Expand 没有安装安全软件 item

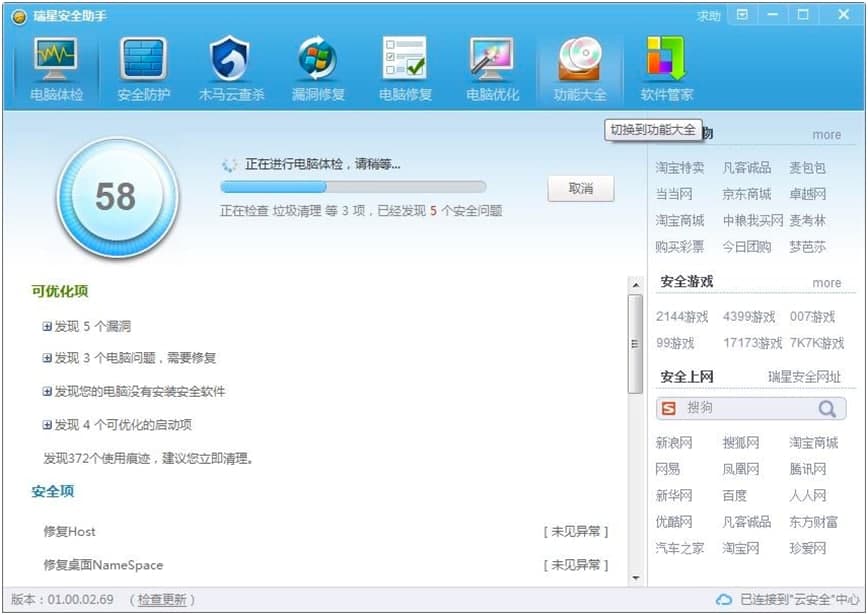[x=47, y=391]
